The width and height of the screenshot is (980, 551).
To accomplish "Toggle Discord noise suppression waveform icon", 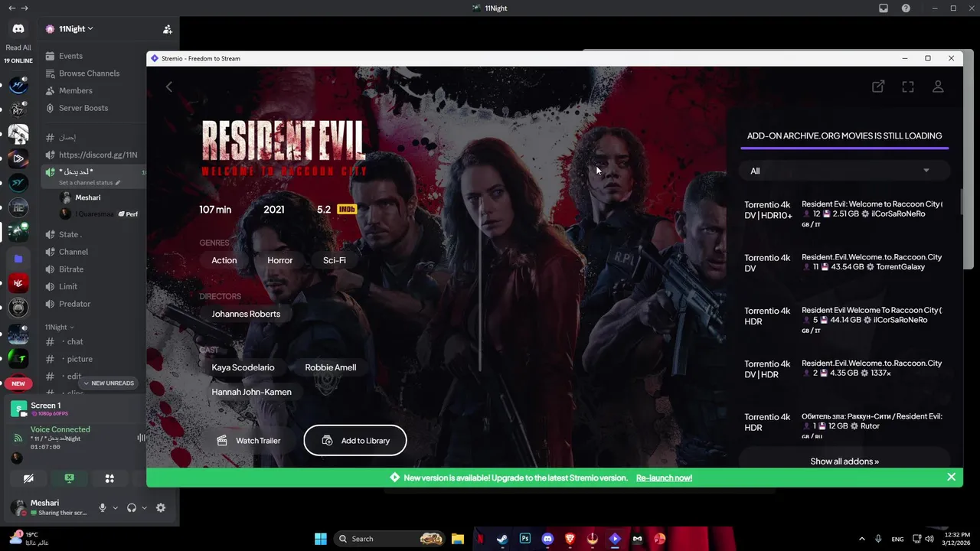I will click(x=141, y=438).
